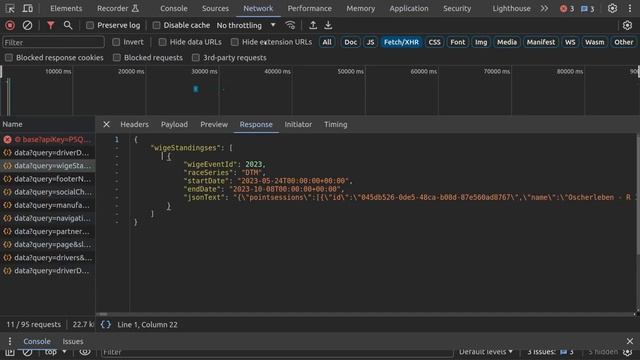Image resolution: width=640 pixels, height=360 pixels.
Task: Toggle the device toolbar icon
Action: click(27, 8)
